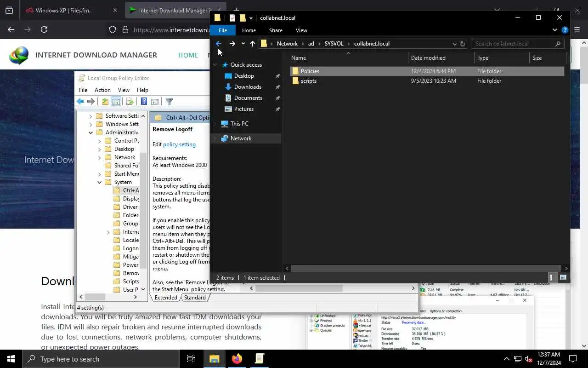Click Export List icon in Group Policy Editor

(130, 102)
